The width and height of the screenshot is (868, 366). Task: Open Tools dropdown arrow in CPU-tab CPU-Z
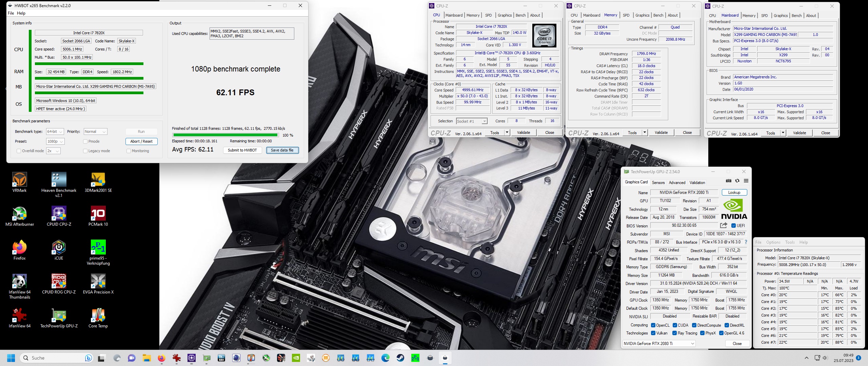[x=507, y=133]
